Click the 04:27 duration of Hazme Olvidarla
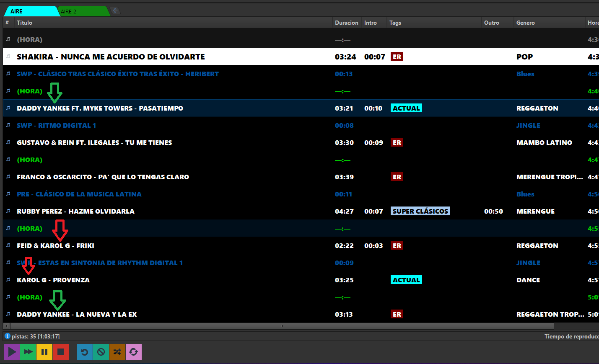This screenshot has width=599, height=364. pos(344,211)
